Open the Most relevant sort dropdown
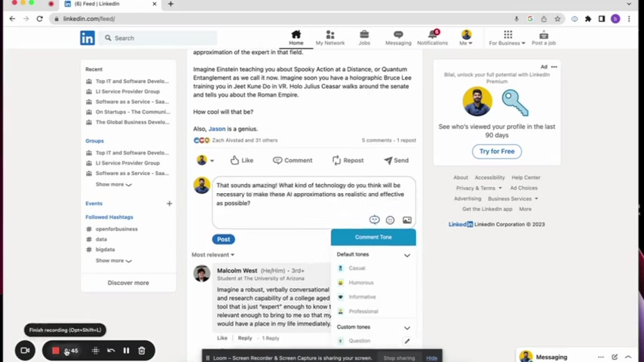The width and height of the screenshot is (644, 362). coord(213,255)
